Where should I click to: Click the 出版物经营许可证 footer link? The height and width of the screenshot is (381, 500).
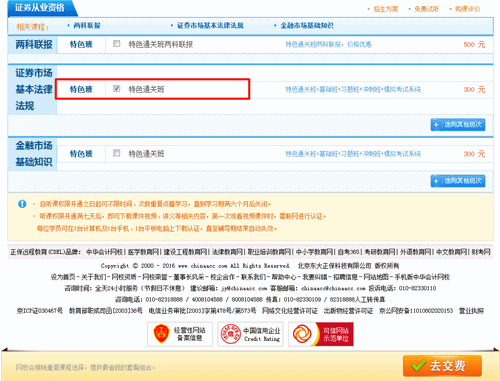coord(348,311)
